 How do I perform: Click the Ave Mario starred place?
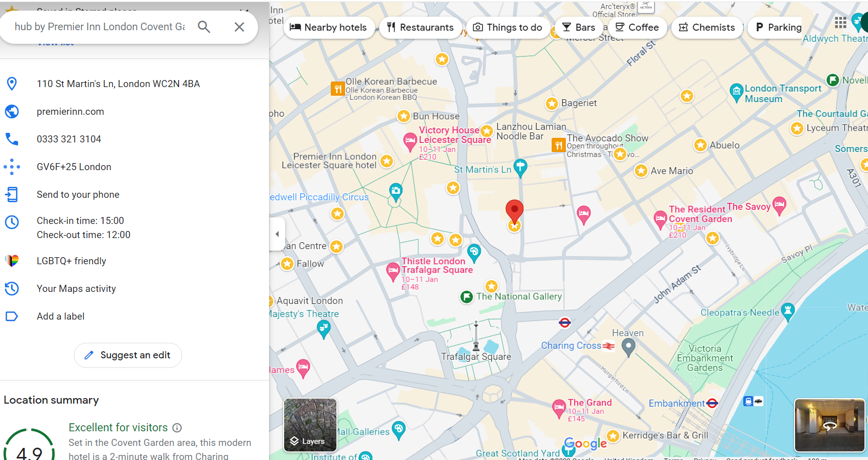click(641, 171)
